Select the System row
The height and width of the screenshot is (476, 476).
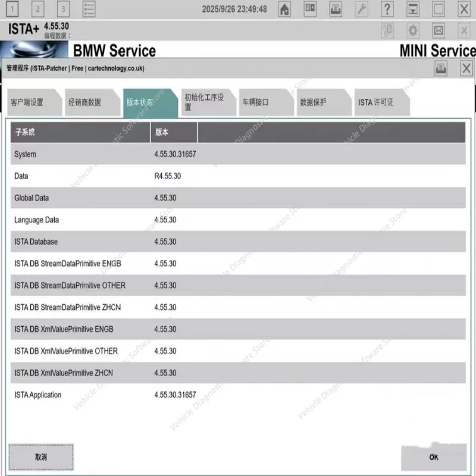pyautogui.click(x=238, y=154)
